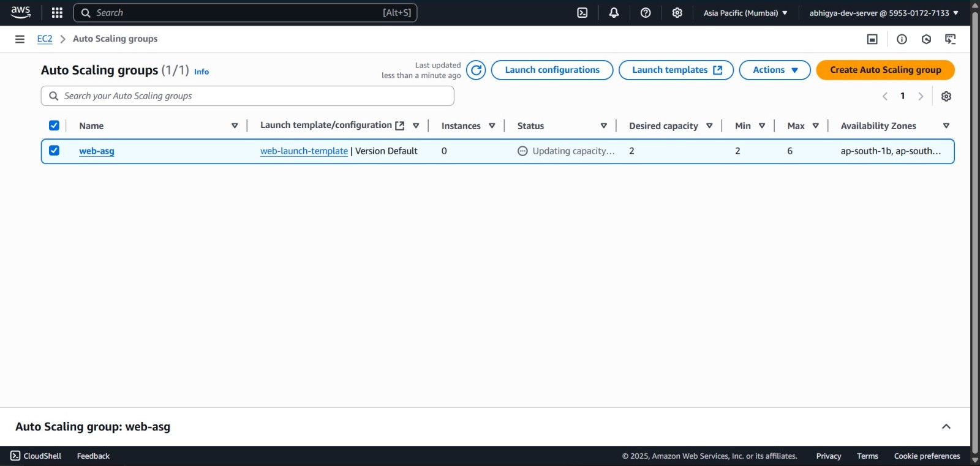
Task: Click the Updating capacity status text
Action: [x=573, y=151]
